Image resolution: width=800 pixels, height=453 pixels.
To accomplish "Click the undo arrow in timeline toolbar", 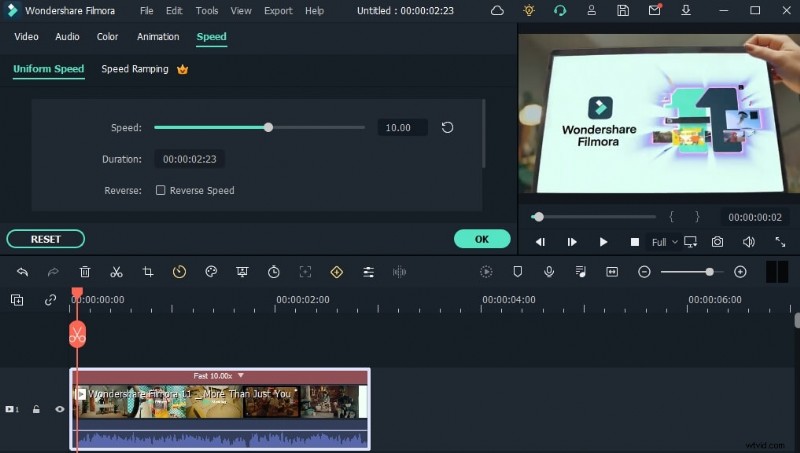I will click(22, 272).
